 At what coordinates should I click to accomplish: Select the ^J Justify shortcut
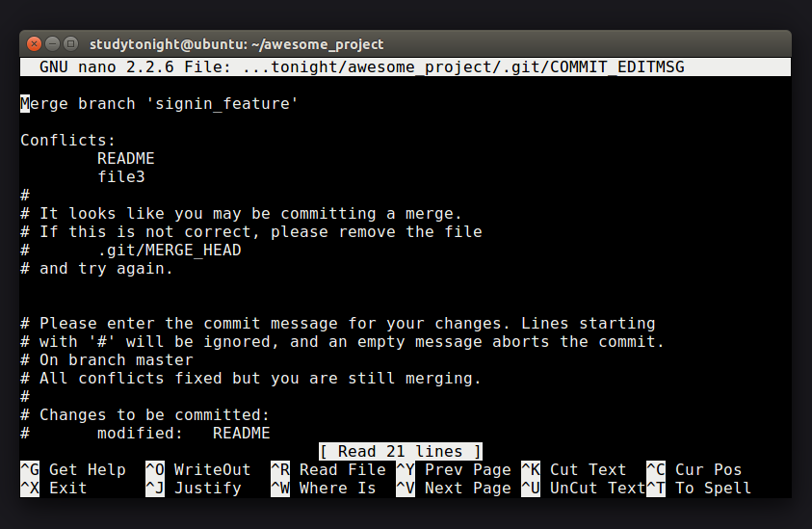pyautogui.click(x=194, y=489)
